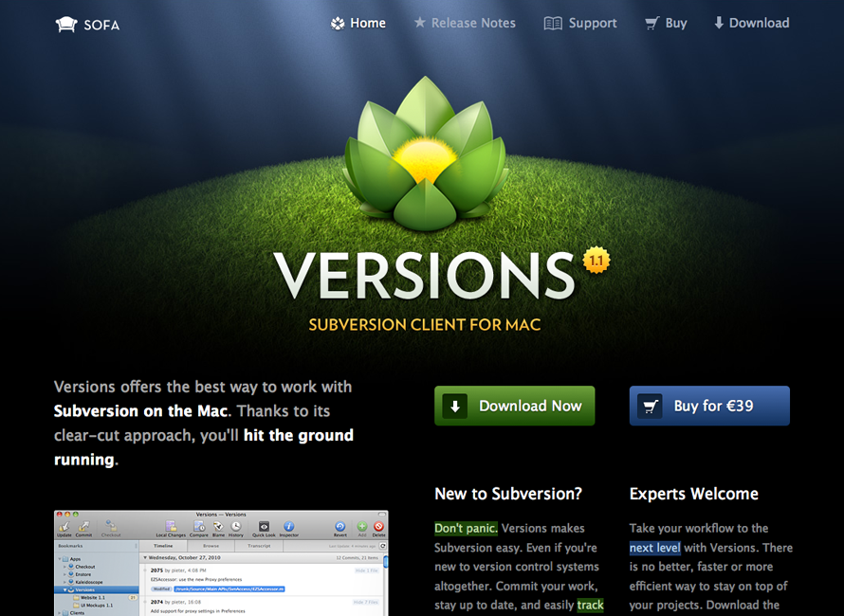Click the highlighted "Don't panic." text

466,528
